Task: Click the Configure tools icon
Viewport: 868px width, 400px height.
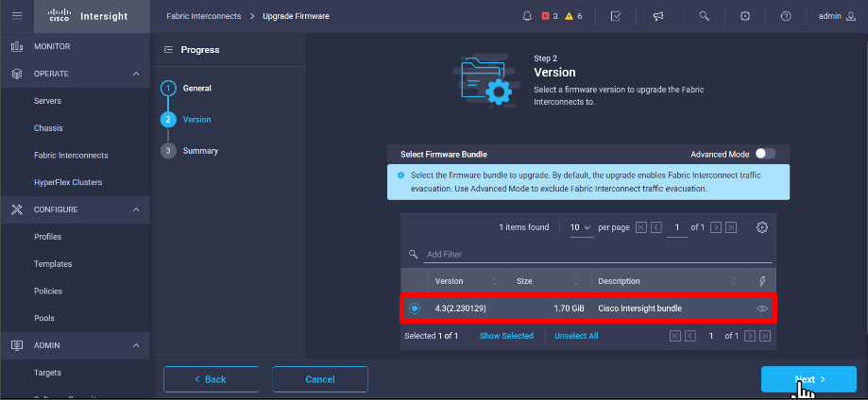Action: click(x=17, y=209)
